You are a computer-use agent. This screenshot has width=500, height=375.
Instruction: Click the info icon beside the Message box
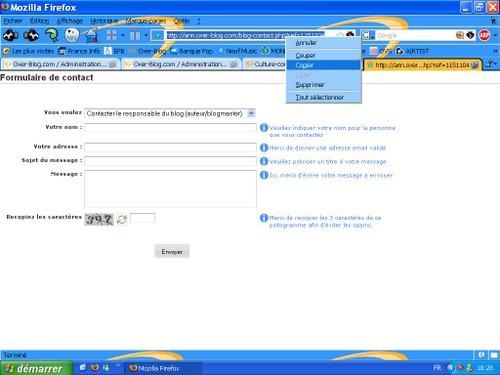(x=264, y=175)
